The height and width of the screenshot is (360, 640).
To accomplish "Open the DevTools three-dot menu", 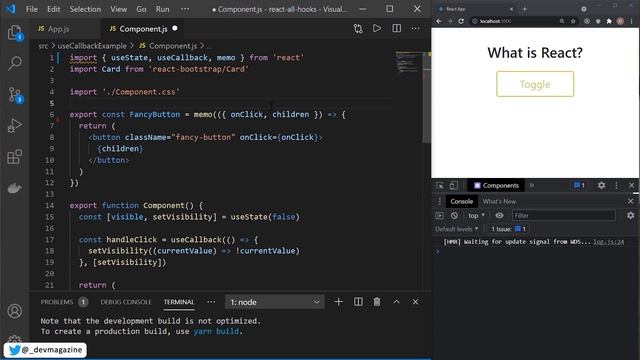I will point(616,185).
